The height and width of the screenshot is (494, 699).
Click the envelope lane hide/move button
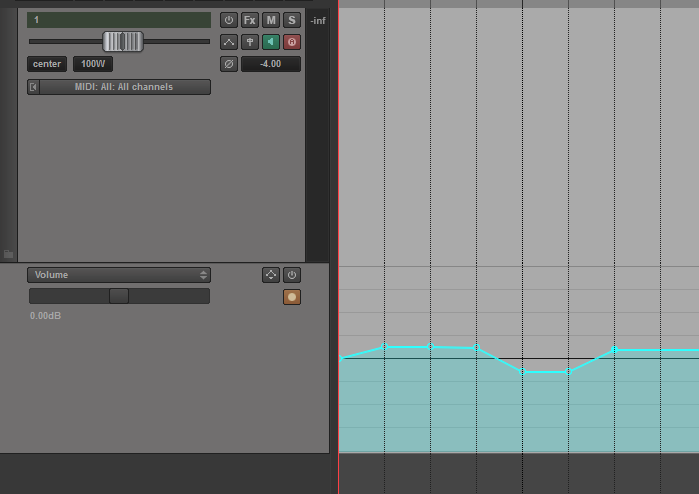coord(271,275)
